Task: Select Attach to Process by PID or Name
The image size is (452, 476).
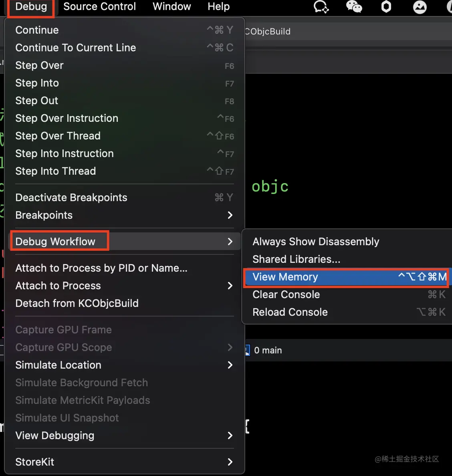Action: point(125,268)
